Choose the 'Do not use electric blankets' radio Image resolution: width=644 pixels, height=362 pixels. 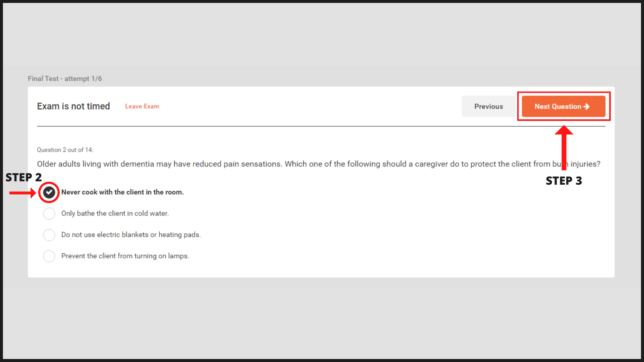tap(49, 235)
